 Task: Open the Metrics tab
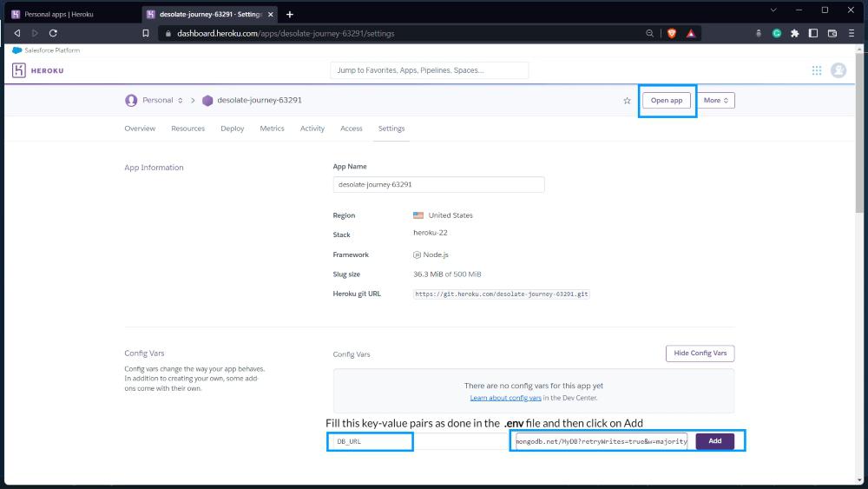click(272, 129)
